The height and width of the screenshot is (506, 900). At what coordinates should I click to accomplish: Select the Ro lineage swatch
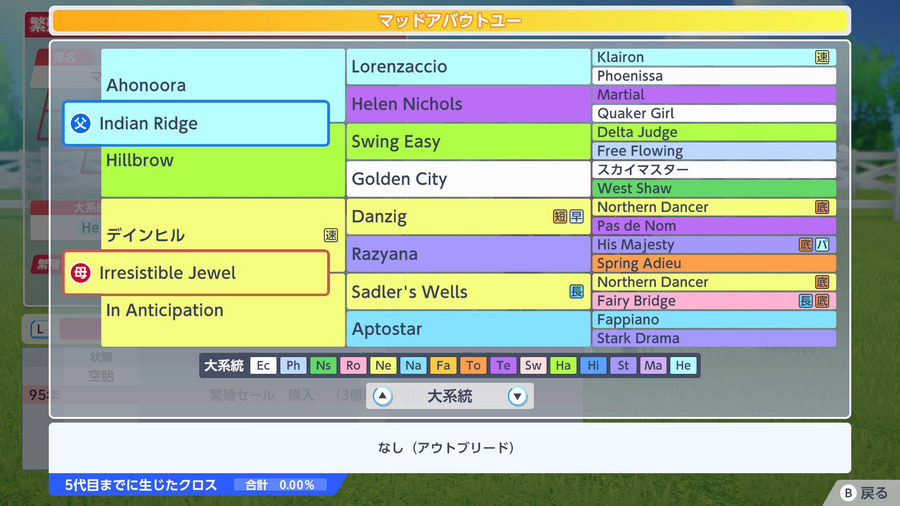pyautogui.click(x=353, y=365)
